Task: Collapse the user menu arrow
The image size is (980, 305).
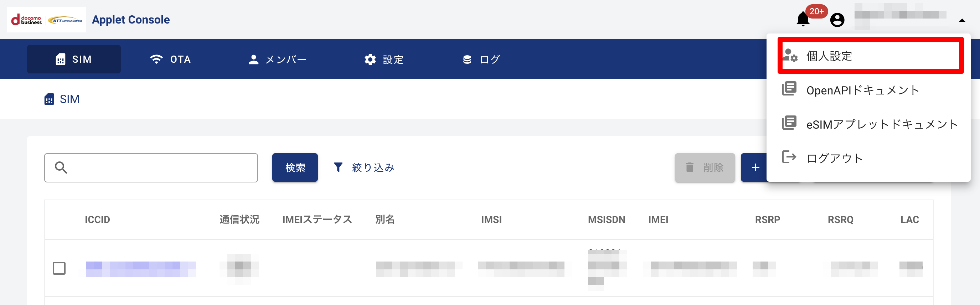Action: click(x=962, y=21)
